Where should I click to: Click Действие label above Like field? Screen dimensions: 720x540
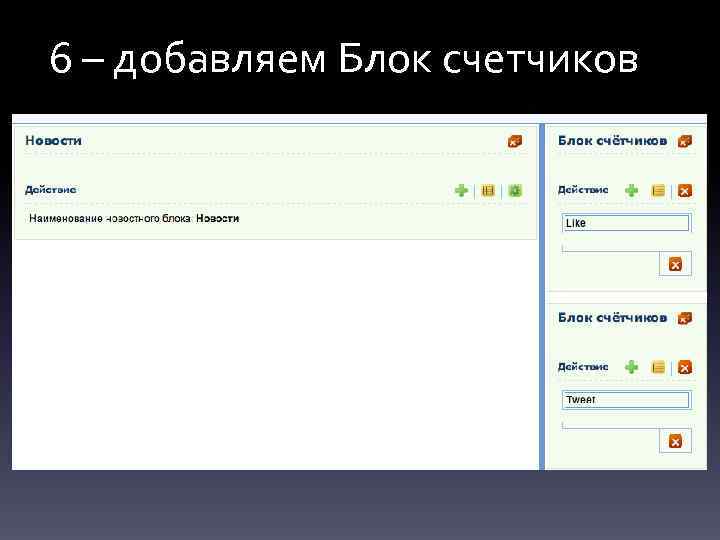pyautogui.click(x=583, y=190)
